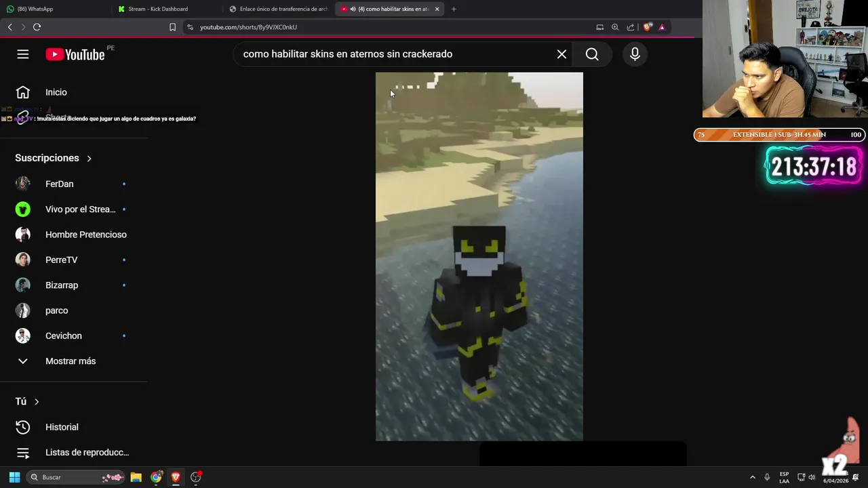868x488 pixels.
Task: Open OBS icon in taskbar
Action: [x=196, y=477]
